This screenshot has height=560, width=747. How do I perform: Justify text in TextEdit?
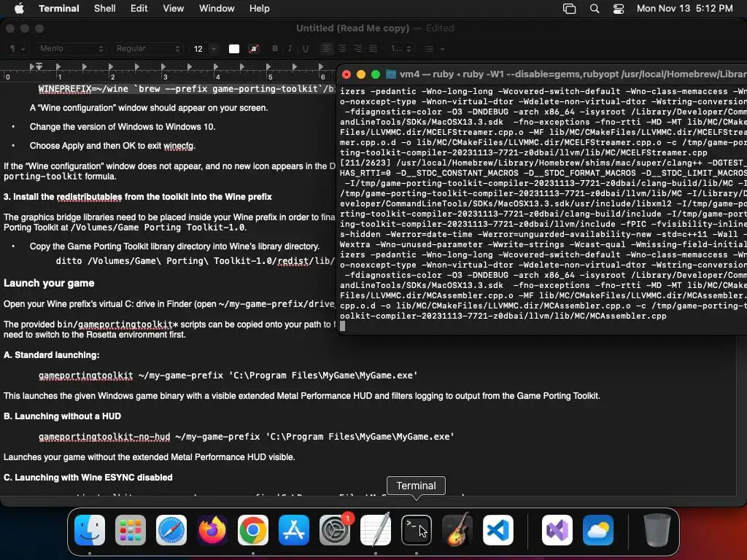[x=373, y=49]
